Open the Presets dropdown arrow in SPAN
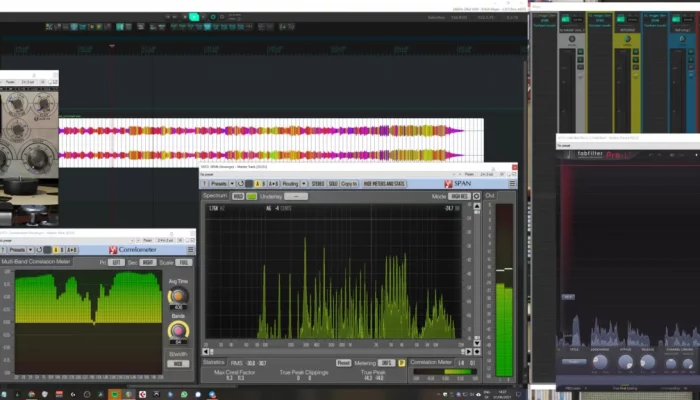This screenshot has height=400, width=700. (232, 183)
